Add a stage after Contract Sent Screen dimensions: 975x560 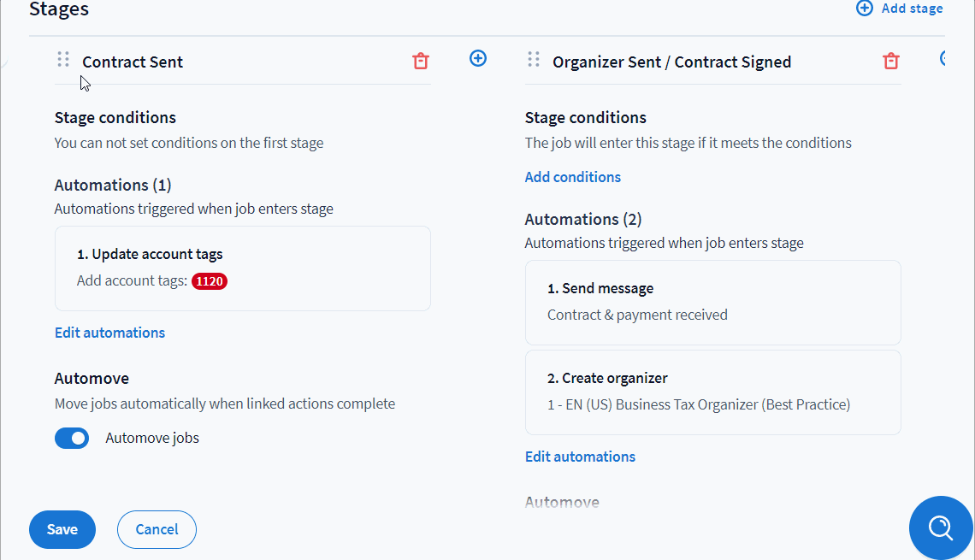[478, 58]
